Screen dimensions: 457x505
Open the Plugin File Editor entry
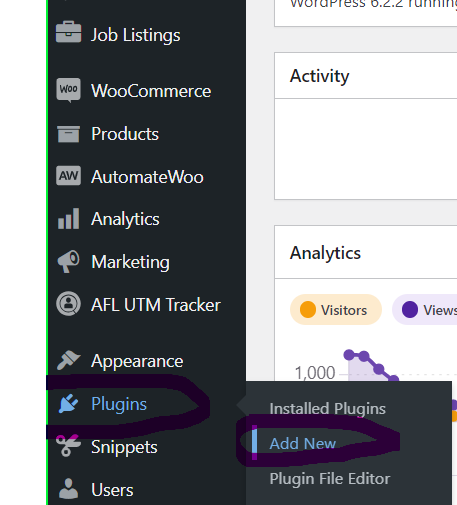[330, 479]
